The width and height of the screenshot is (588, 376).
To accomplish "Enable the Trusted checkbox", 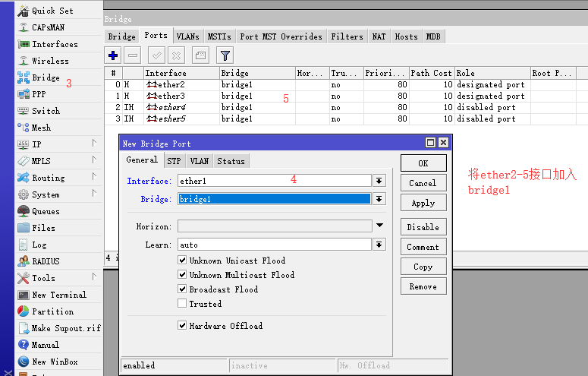I will (182, 304).
